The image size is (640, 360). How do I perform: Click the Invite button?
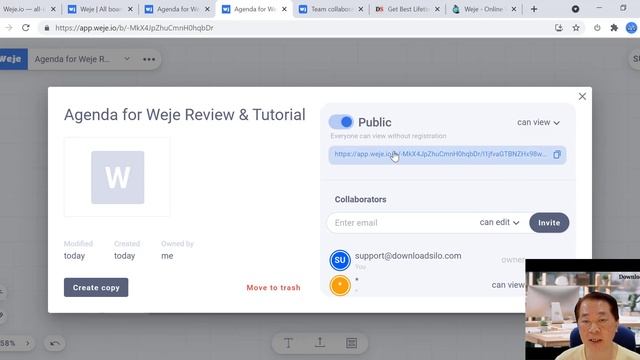[549, 223]
